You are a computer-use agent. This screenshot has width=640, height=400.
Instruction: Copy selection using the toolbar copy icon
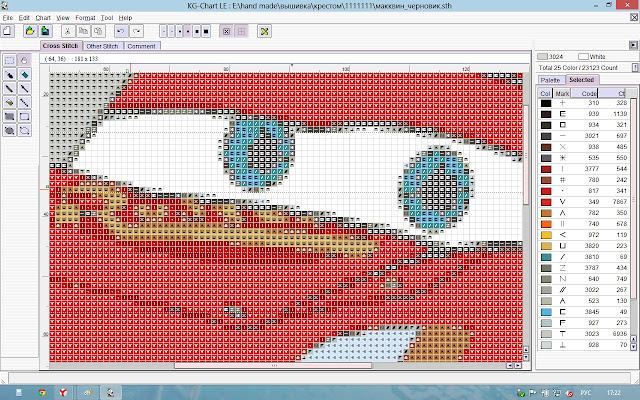click(83, 31)
